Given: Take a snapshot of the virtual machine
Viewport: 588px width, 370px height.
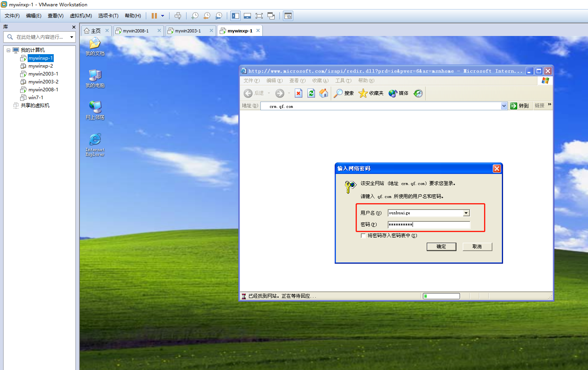Looking at the screenshot, I should click(195, 16).
